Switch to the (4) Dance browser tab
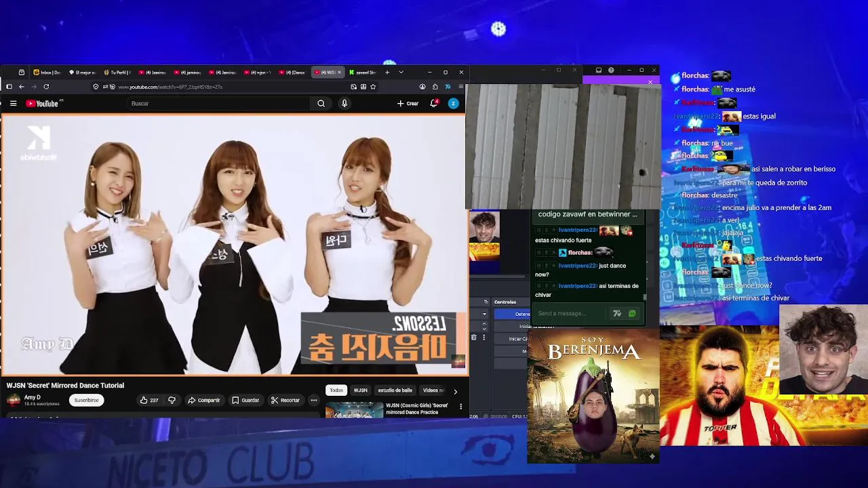This screenshot has width=868, height=488. (293, 72)
